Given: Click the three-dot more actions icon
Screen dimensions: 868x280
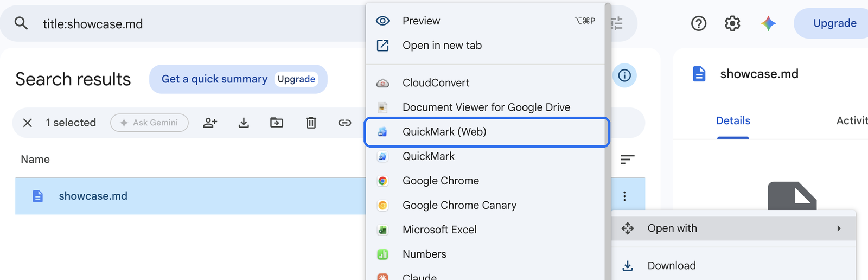Looking at the screenshot, I should tap(624, 196).
